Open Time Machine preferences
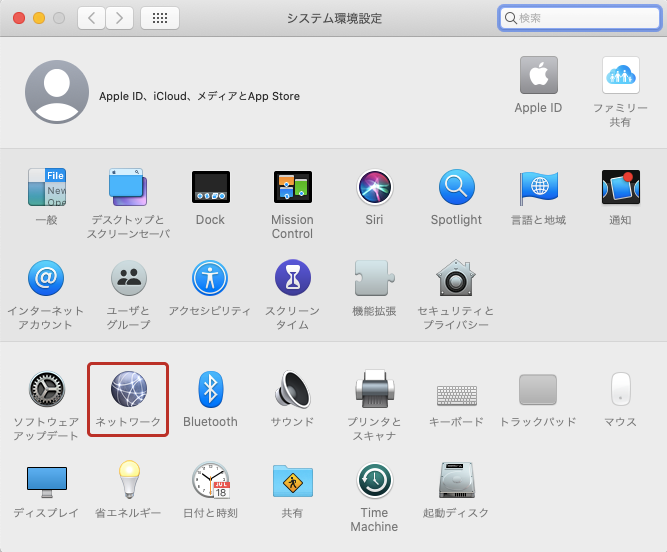 pyautogui.click(x=375, y=481)
